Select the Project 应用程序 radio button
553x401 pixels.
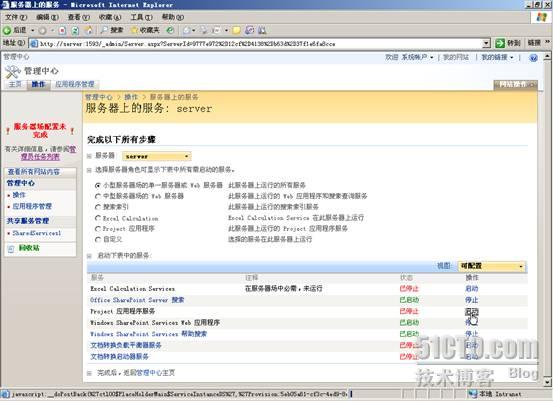98,229
